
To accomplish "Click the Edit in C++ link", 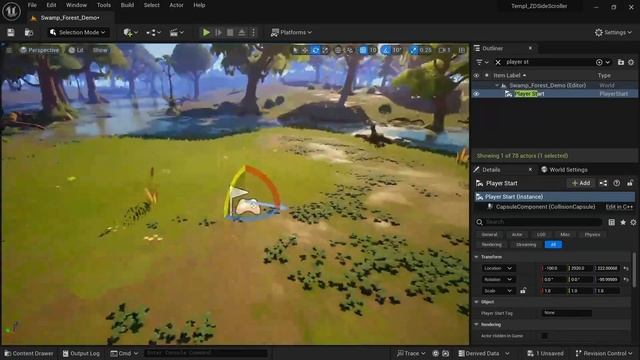I will click(x=619, y=207).
